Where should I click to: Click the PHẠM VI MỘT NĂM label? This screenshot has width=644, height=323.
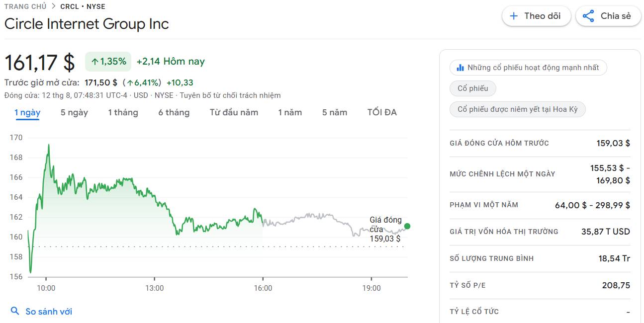484,205
